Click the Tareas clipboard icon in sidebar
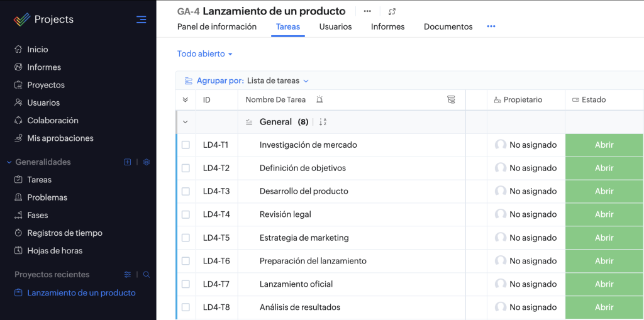 tap(18, 180)
